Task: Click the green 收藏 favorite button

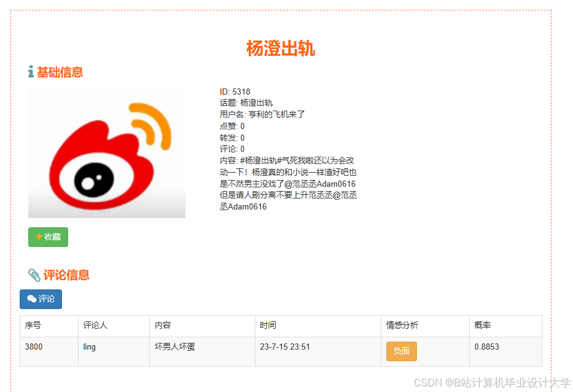Action: tap(49, 237)
